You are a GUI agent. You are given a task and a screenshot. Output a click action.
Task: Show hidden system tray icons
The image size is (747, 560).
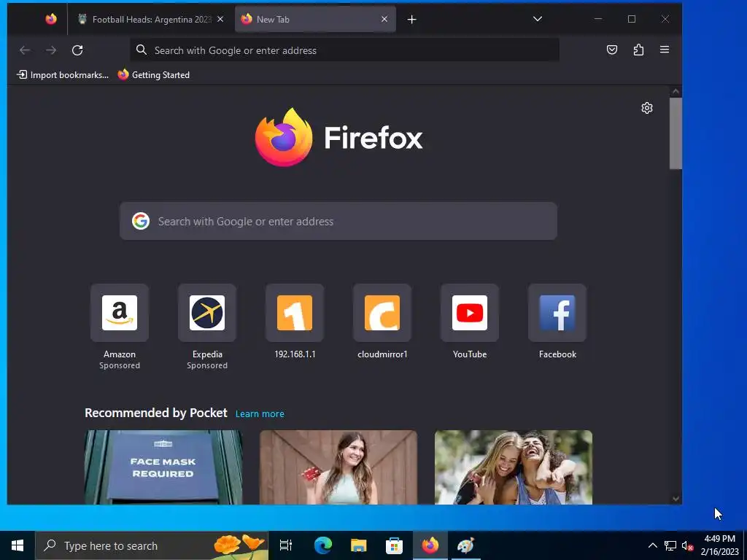point(653,545)
